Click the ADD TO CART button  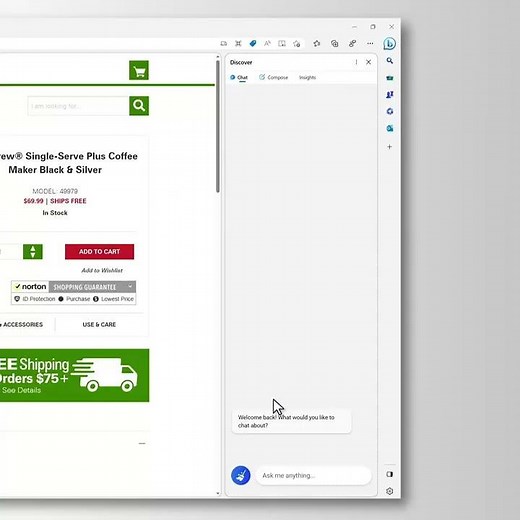[99, 252]
